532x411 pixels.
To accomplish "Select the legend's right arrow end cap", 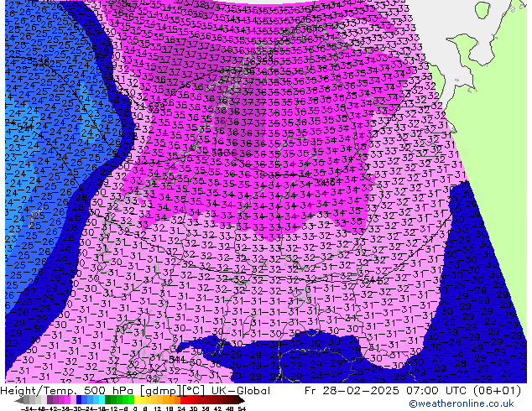I will 242,400.
